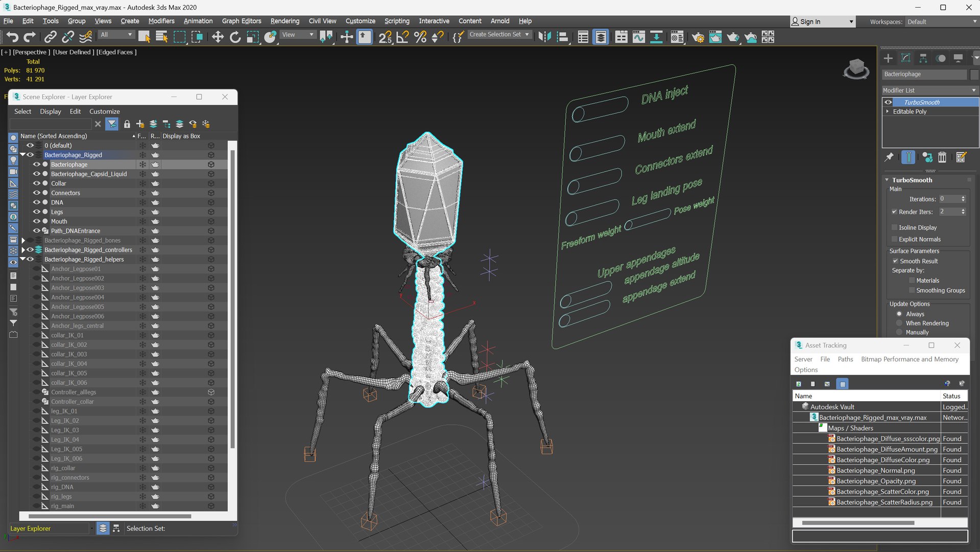Select the Select and Move tool

(218, 37)
